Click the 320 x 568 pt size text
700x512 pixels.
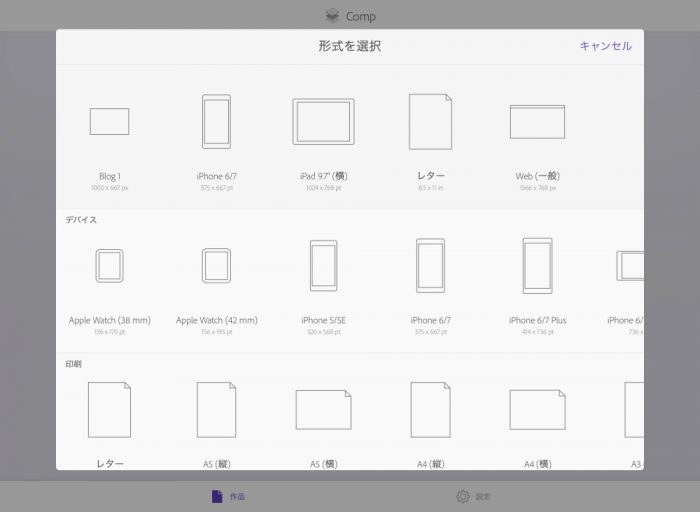(x=324, y=332)
